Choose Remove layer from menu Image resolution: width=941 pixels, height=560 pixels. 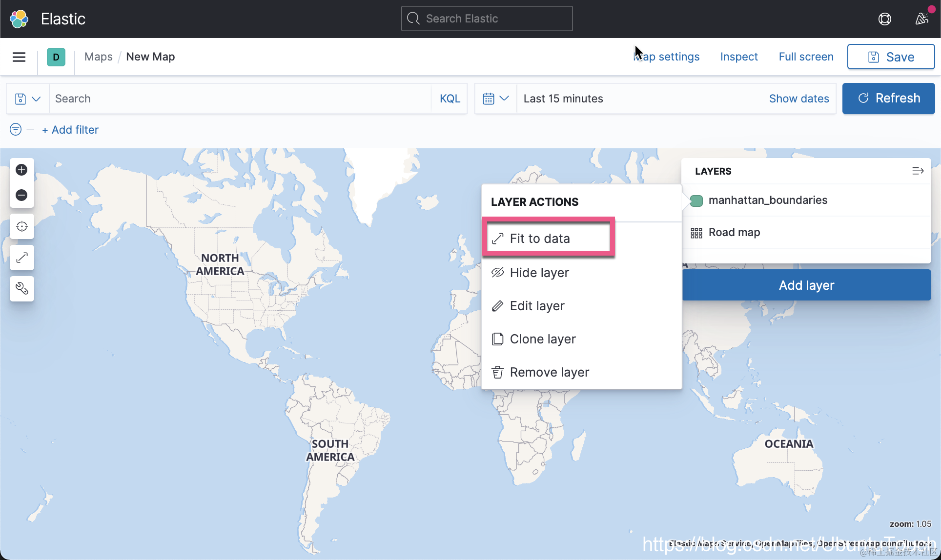tap(549, 372)
